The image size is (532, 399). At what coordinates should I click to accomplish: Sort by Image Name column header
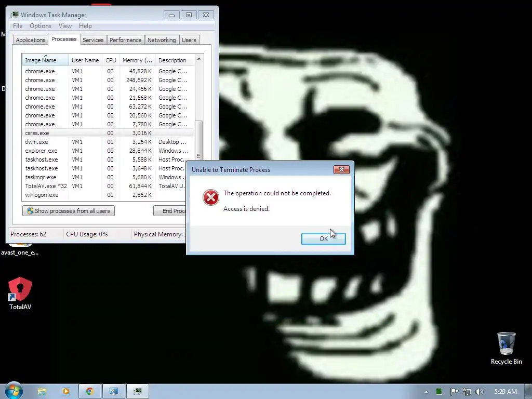coord(46,60)
